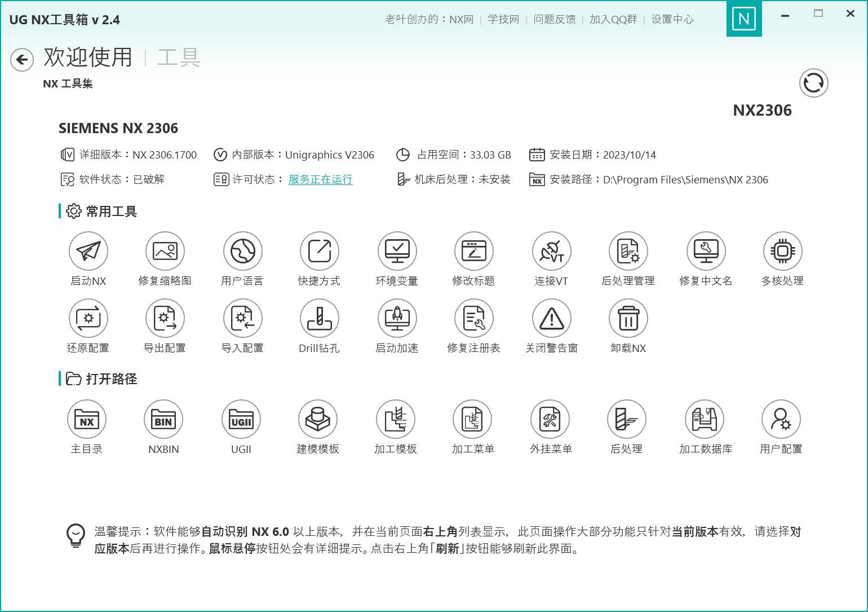Open the Drill钻孔 tool icon

(x=320, y=318)
